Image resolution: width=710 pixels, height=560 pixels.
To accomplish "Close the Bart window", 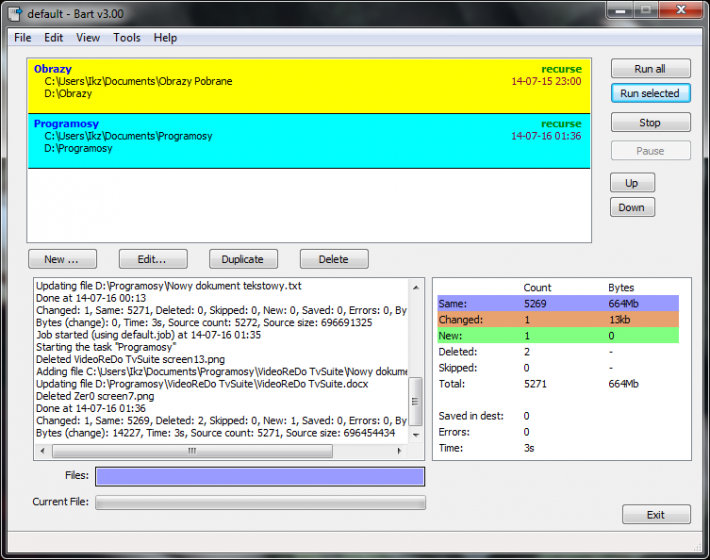I will tap(681, 10).
